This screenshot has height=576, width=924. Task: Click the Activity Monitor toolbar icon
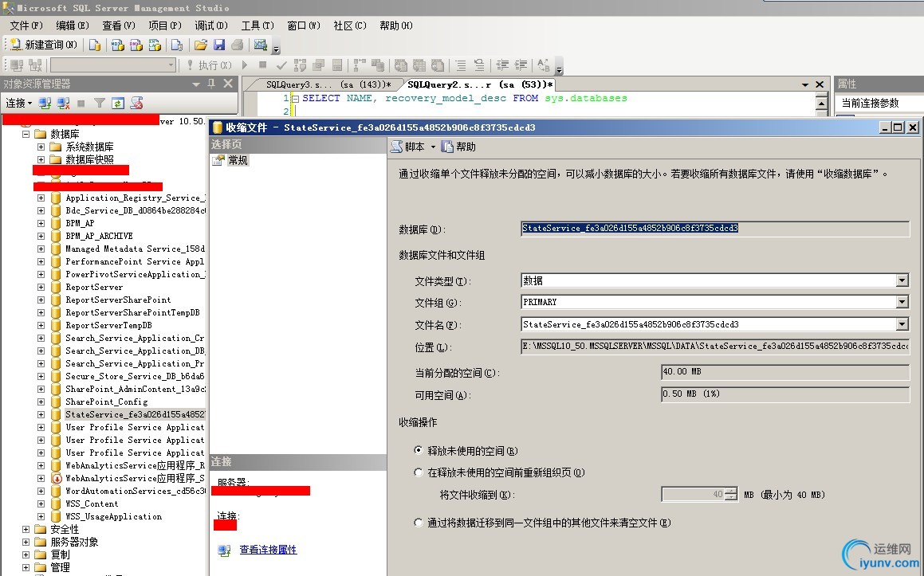tap(260, 45)
